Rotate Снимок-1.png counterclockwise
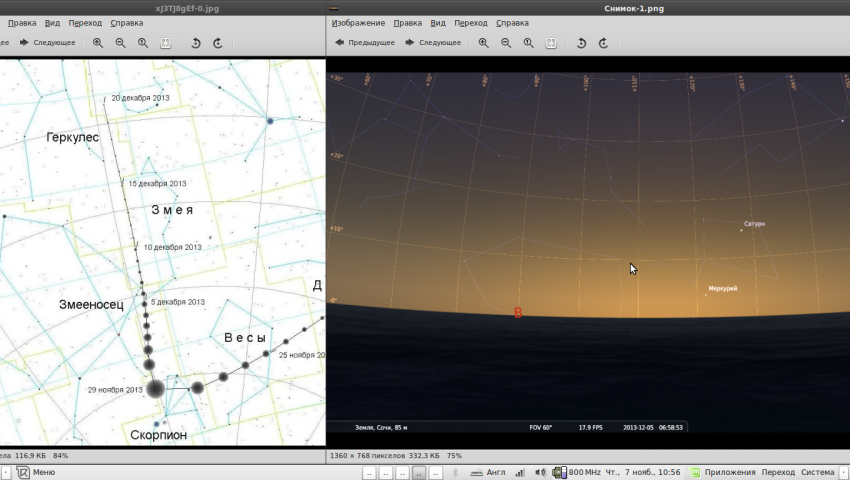Screen dimensions: 850x480 [x=581, y=43]
